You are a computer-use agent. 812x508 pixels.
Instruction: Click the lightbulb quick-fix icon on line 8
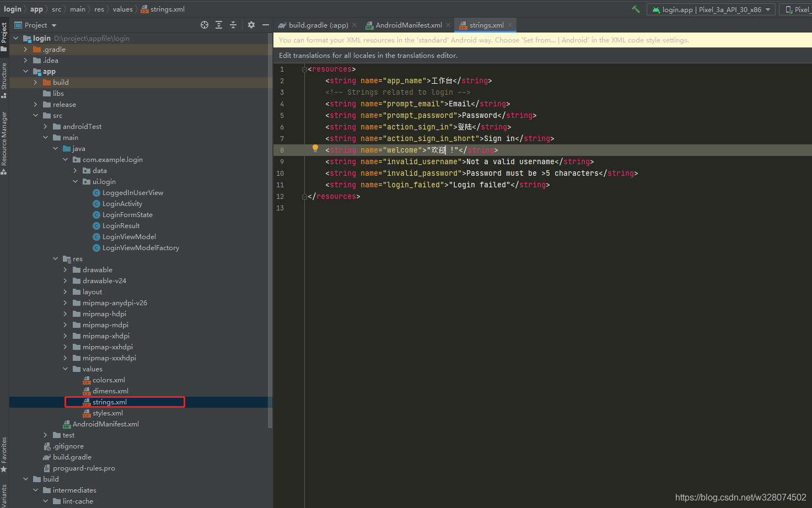(315, 148)
